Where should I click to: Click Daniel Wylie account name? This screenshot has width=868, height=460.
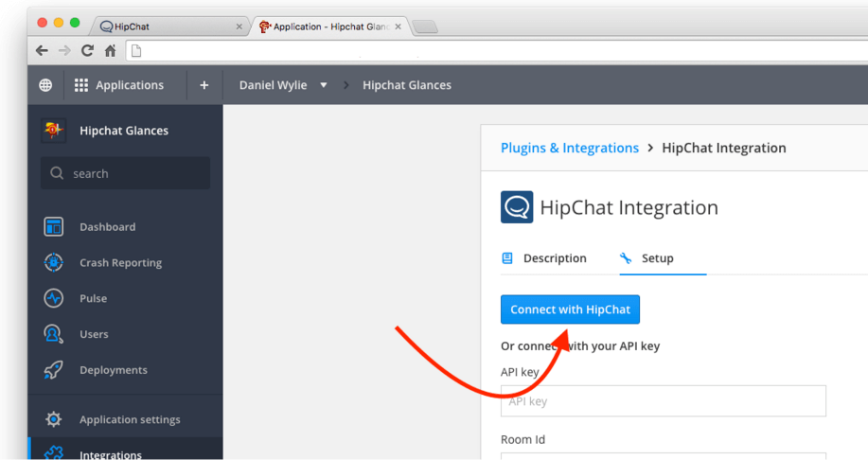tap(273, 85)
